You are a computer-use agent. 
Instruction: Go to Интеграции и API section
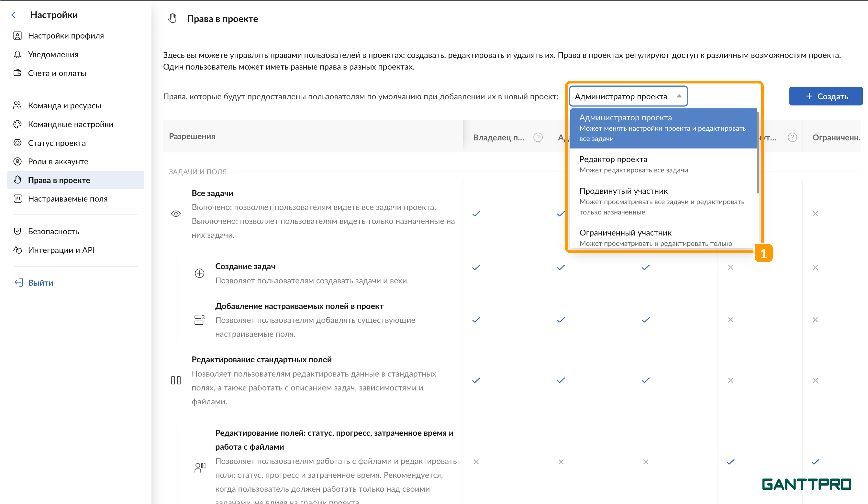pyautogui.click(x=61, y=250)
